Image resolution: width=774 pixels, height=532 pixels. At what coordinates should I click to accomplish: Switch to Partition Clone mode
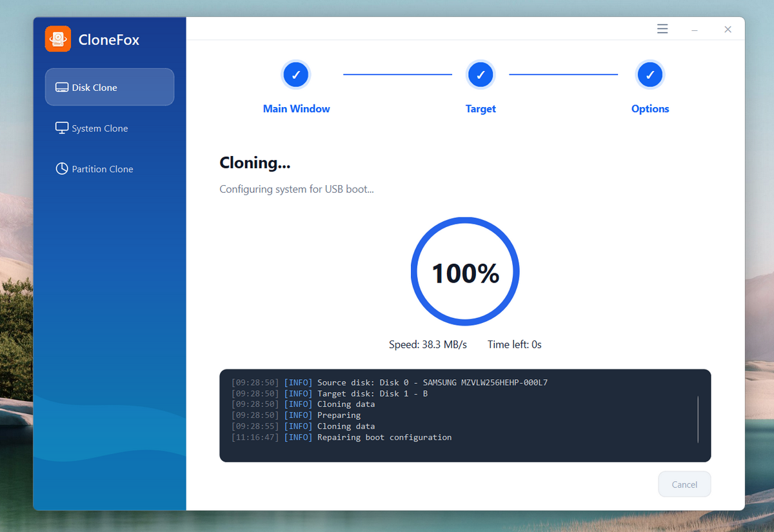(x=110, y=168)
